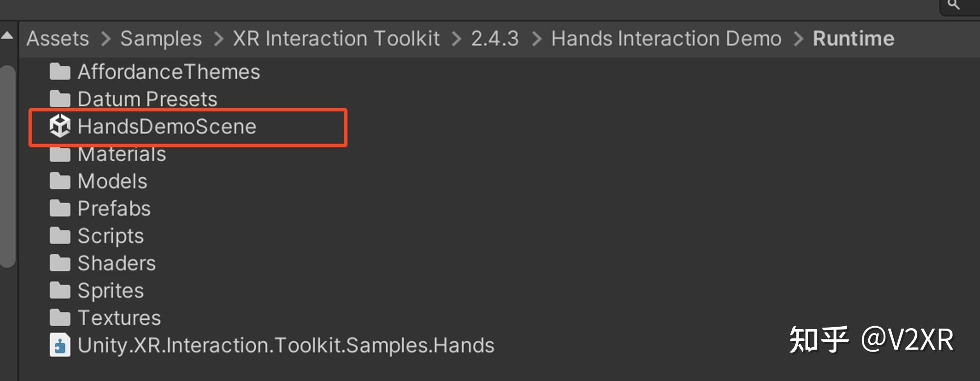Viewport: 980px width, 381px height.
Task: Click the Scripts folder icon
Action: point(60,236)
